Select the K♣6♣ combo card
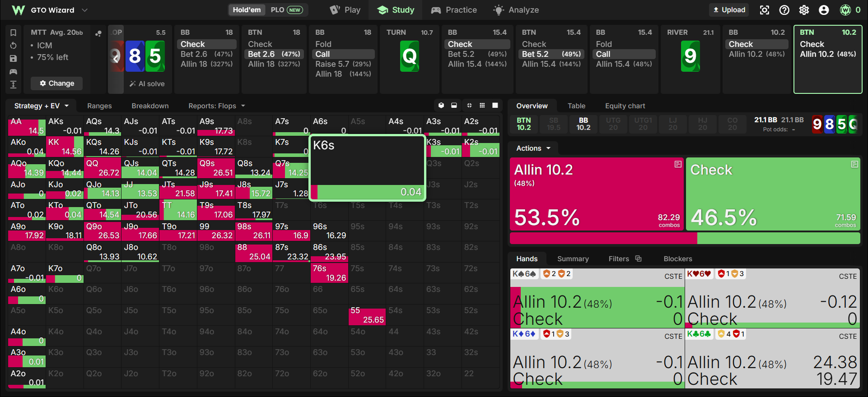 772,358
